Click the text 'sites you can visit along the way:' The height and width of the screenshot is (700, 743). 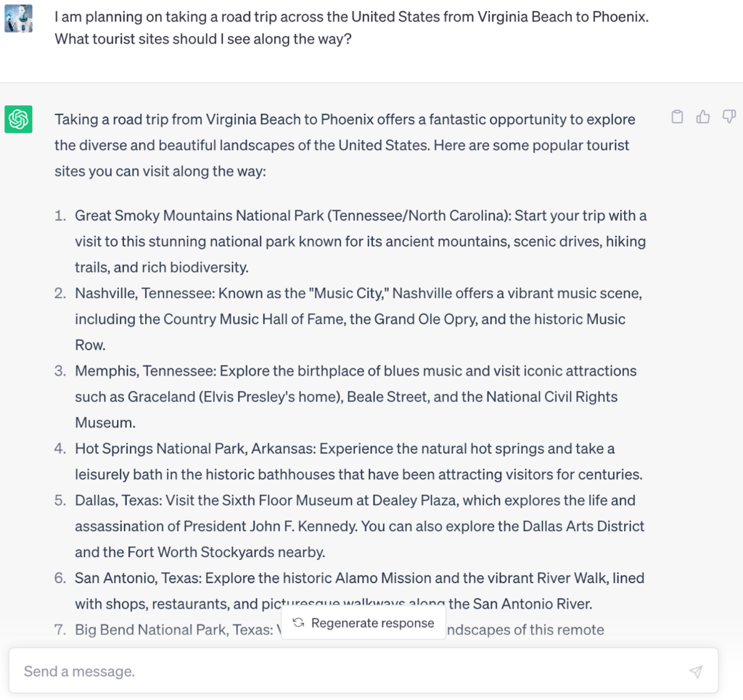pos(160,171)
